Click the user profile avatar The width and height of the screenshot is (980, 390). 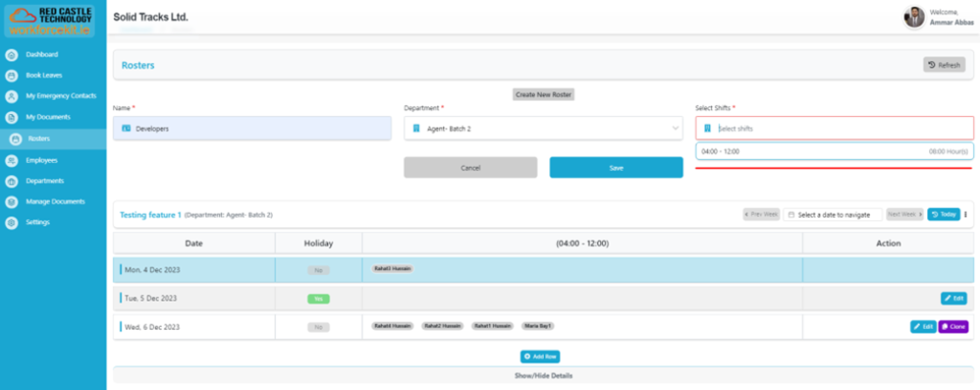(914, 17)
